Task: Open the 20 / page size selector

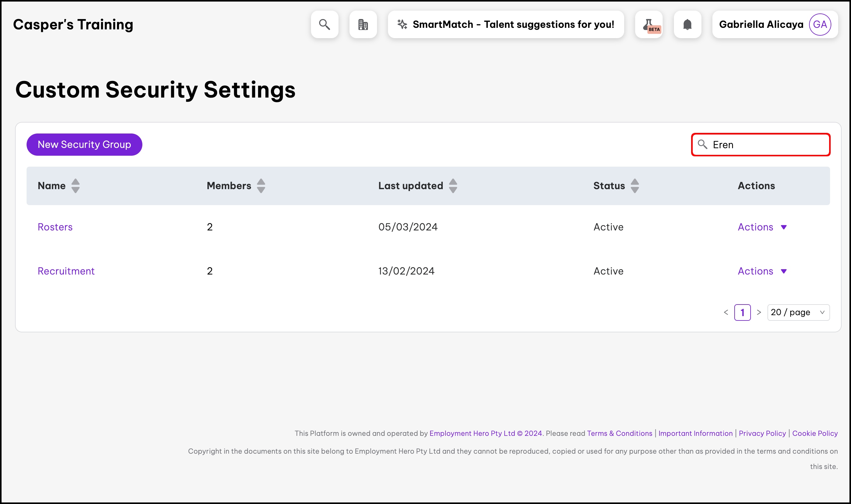Action: (x=798, y=312)
